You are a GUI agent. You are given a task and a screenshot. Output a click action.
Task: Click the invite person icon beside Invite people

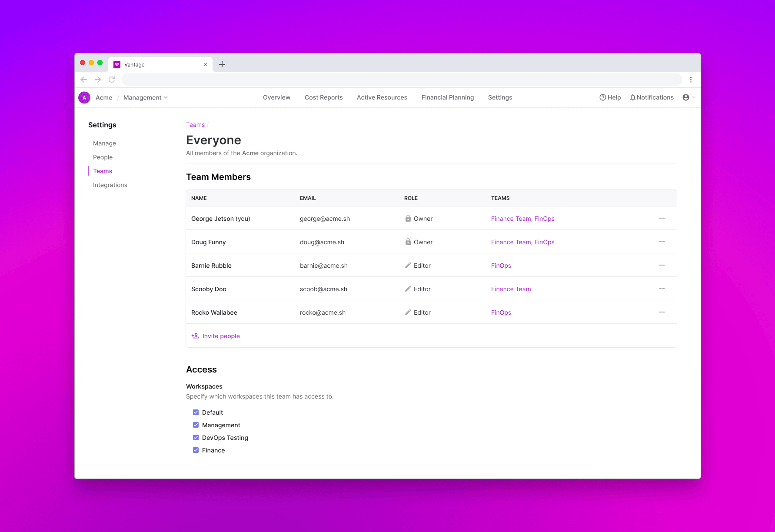click(195, 336)
